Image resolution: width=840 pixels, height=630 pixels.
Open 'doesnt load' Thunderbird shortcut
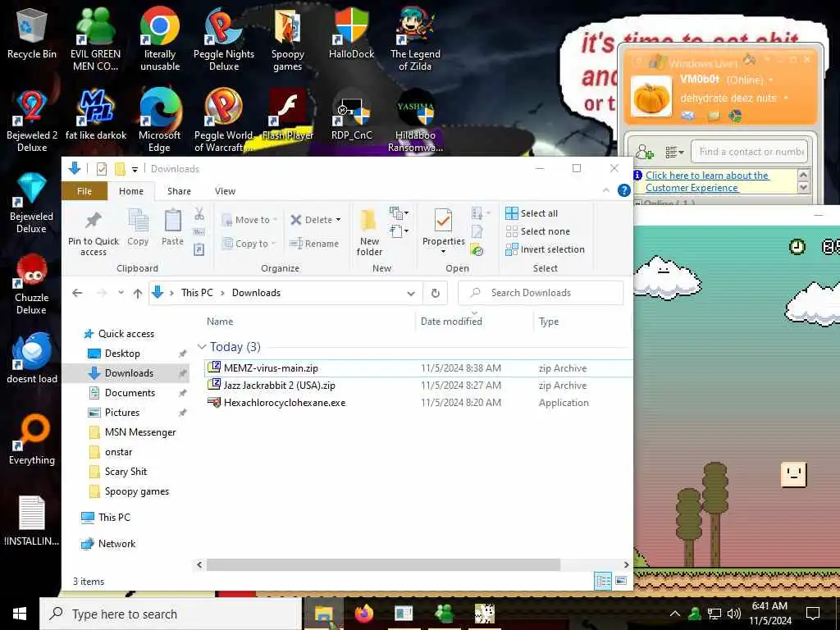32,358
